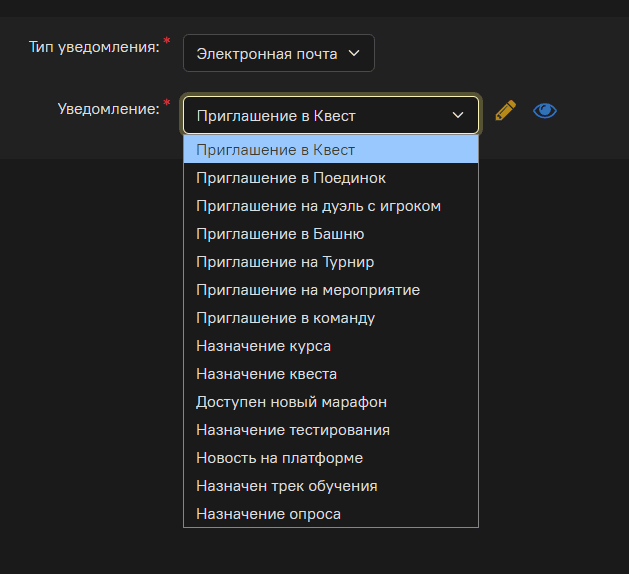
Task: Select Приглашение в команду option
Action: tap(330, 318)
